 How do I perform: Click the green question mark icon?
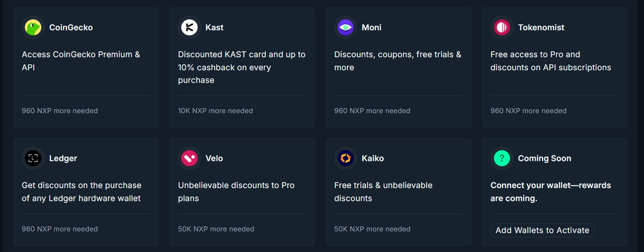click(x=502, y=158)
